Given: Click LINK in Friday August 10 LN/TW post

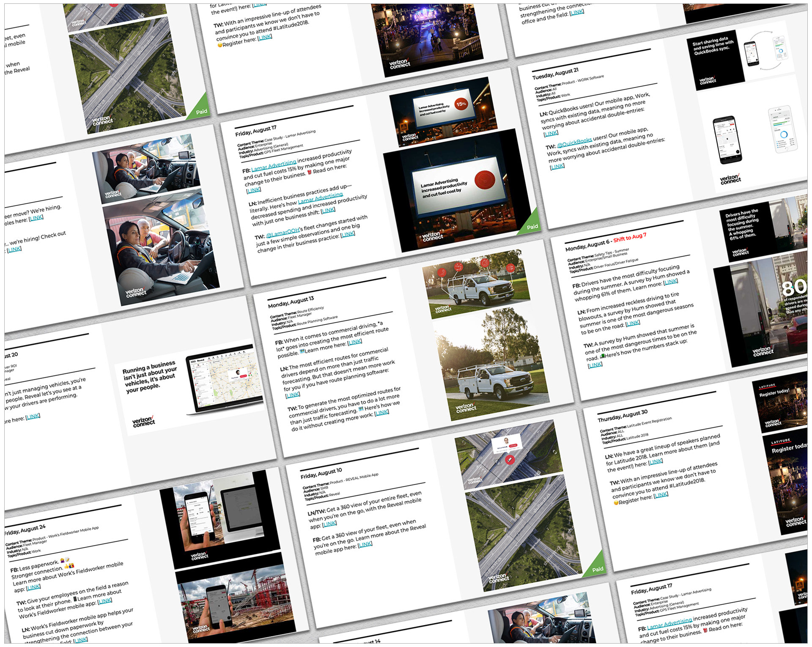Looking at the screenshot, I should coord(329,524).
